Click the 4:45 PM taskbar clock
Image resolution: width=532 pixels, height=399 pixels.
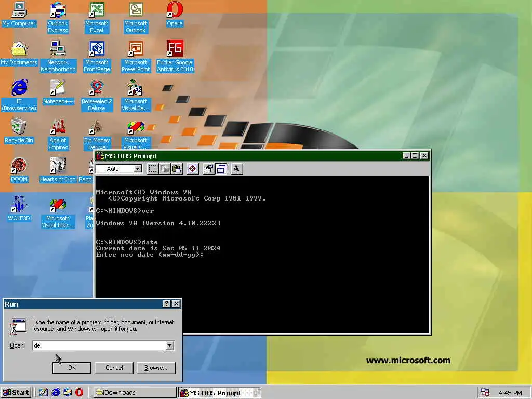coord(510,393)
